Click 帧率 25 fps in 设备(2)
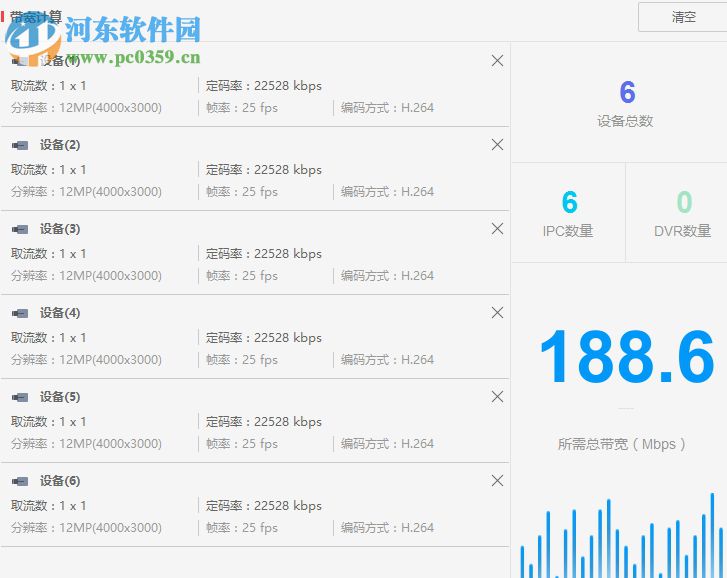727x578 pixels. pyautogui.click(x=242, y=192)
